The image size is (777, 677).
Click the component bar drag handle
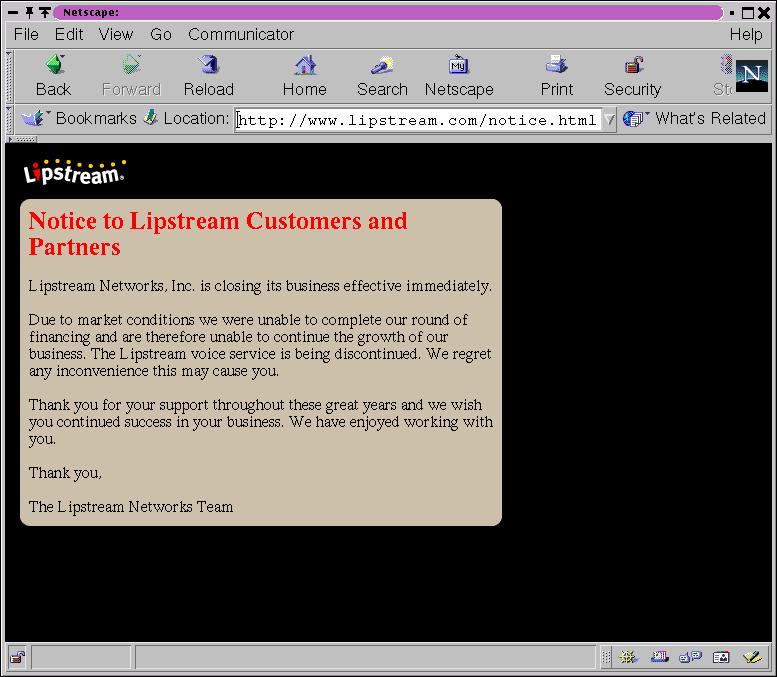[x=606, y=657]
